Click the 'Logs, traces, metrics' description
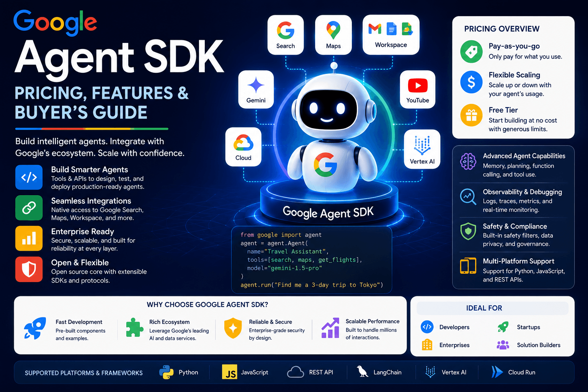Screen dimensions: 588x392 (x=518, y=205)
